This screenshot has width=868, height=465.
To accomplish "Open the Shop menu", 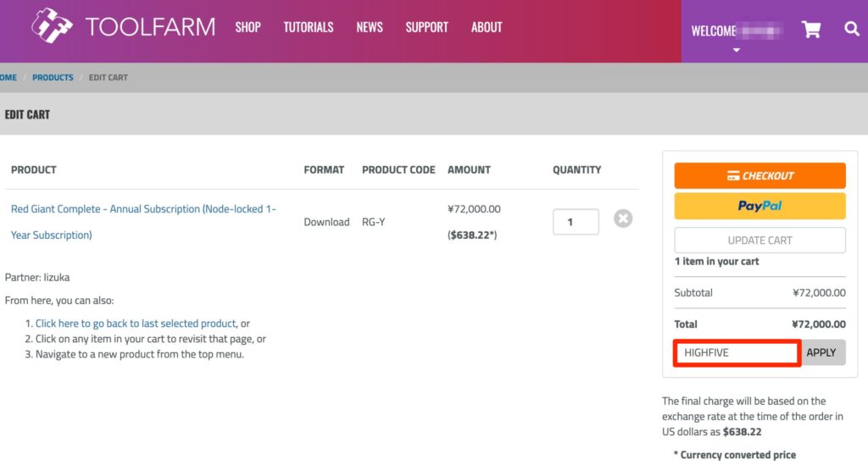I will click(x=248, y=27).
